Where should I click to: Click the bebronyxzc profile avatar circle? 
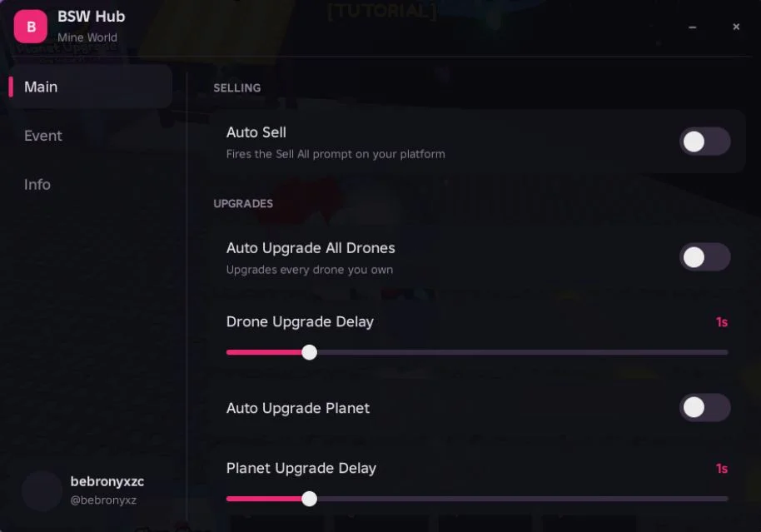[42, 490]
